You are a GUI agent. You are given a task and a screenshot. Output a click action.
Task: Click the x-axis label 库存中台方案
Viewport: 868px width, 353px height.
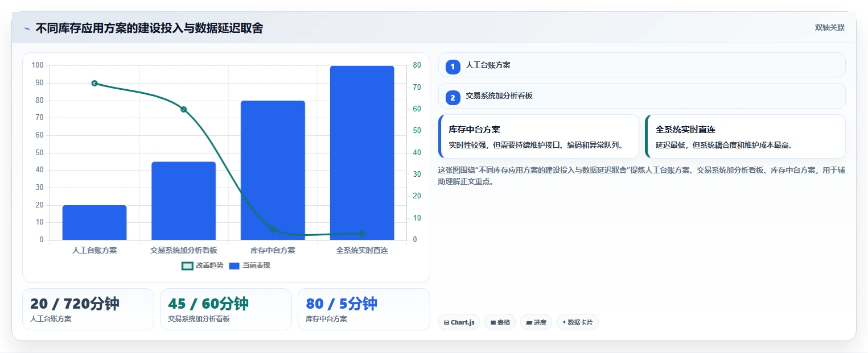click(273, 250)
